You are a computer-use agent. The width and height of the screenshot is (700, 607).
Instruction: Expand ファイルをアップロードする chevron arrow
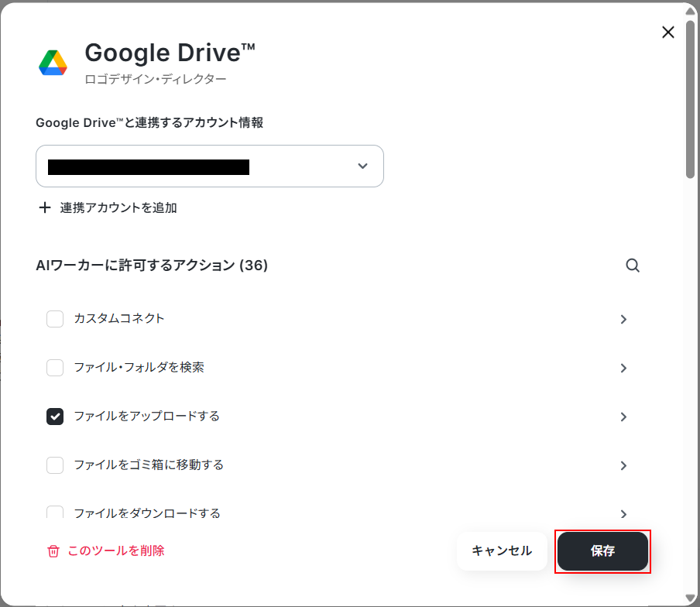tap(623, 417)
